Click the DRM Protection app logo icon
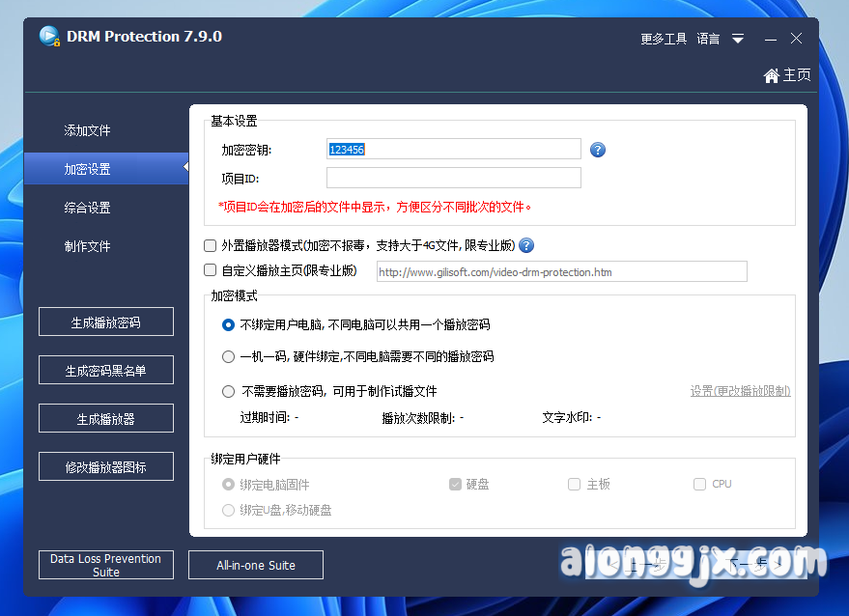The height and width of the screenshot is (616, 849). click(49, 37)
